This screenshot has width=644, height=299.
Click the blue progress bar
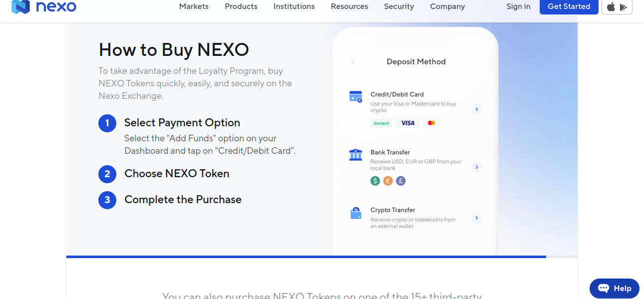[x=306, y=257]
